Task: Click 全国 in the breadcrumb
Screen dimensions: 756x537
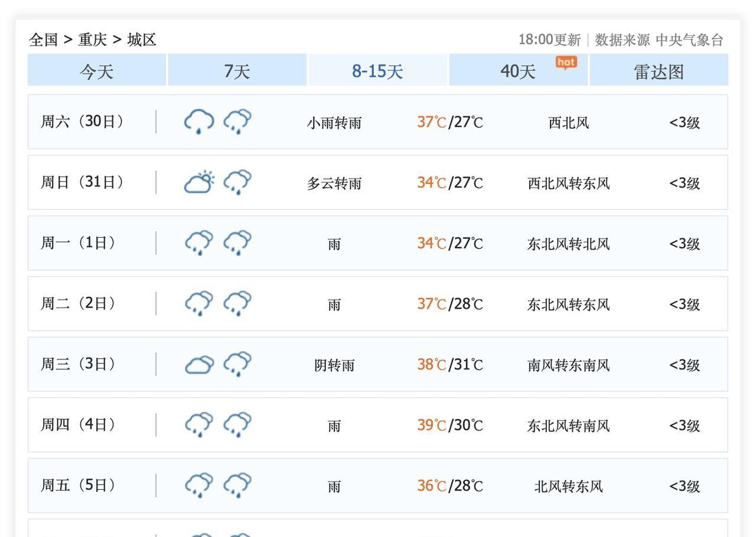Action: click(44, 40)
